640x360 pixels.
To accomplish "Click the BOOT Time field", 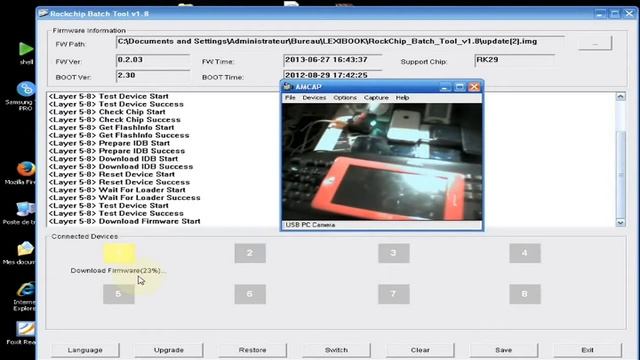I will 333,75.
